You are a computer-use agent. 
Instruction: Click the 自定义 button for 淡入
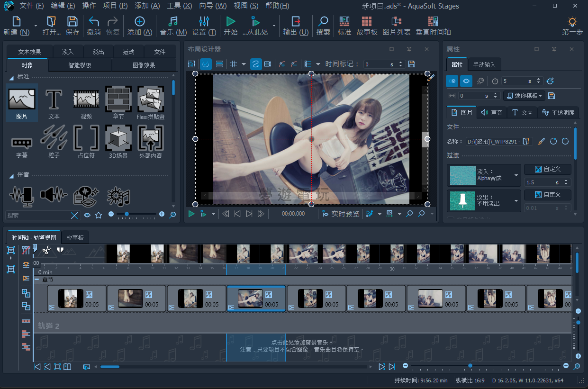pos(547,169)
